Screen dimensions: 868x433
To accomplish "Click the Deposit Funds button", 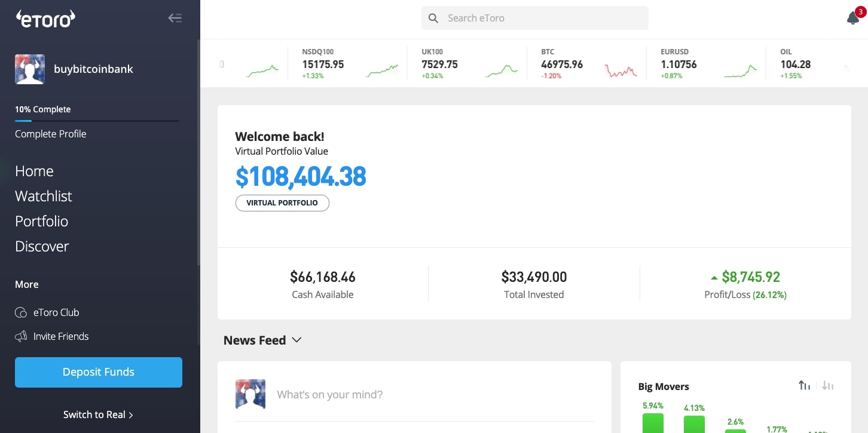I will coord(99,372).
